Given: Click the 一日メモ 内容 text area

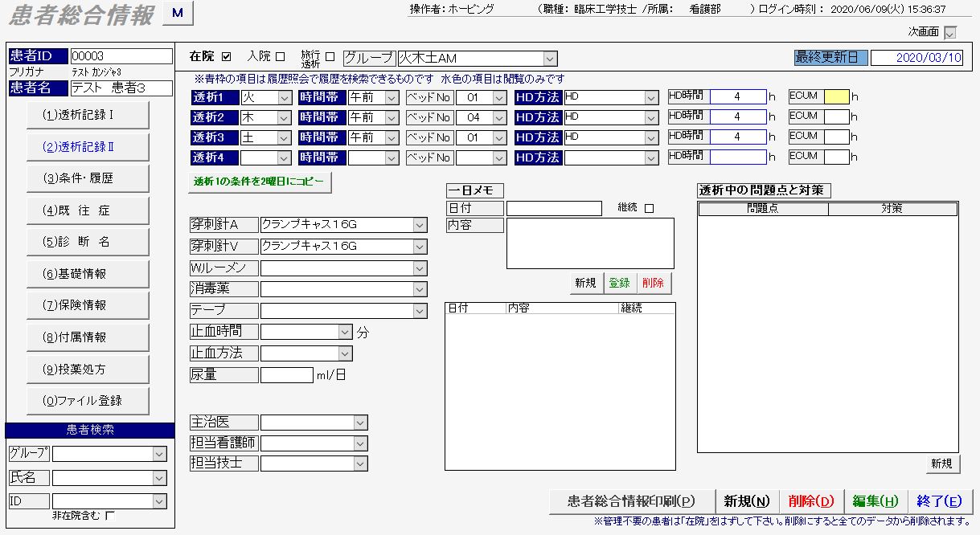Looking at the screenshot, I should 590,243.
